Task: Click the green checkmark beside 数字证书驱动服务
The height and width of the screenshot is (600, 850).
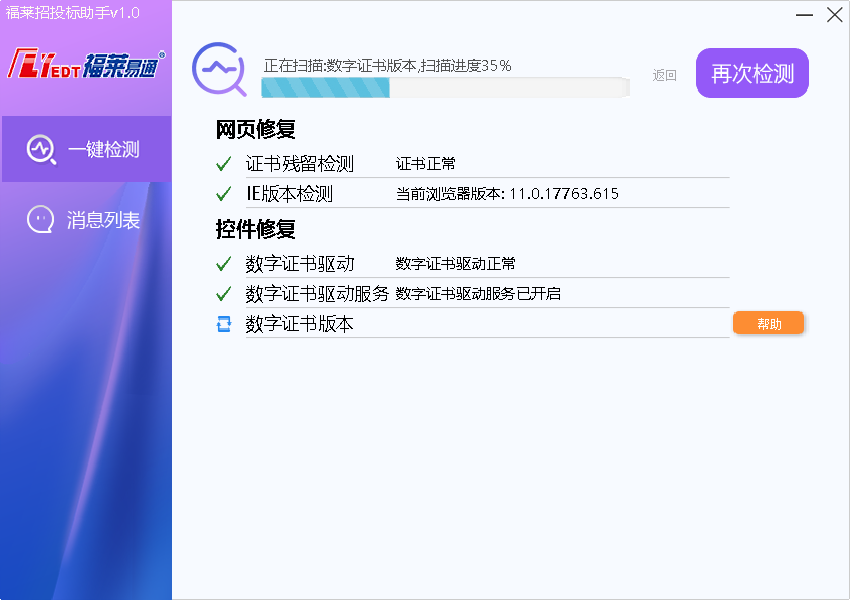Action: 223,295
